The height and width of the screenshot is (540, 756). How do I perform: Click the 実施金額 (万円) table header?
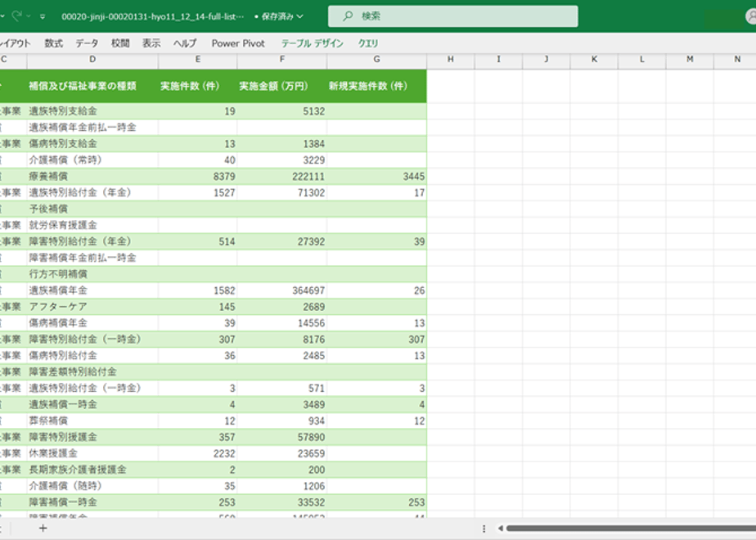282,86
